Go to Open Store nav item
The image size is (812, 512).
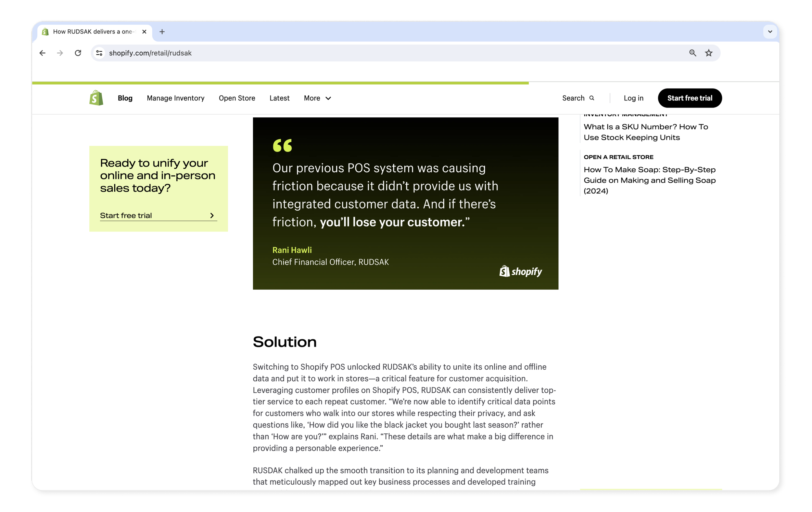coord(237,98)
